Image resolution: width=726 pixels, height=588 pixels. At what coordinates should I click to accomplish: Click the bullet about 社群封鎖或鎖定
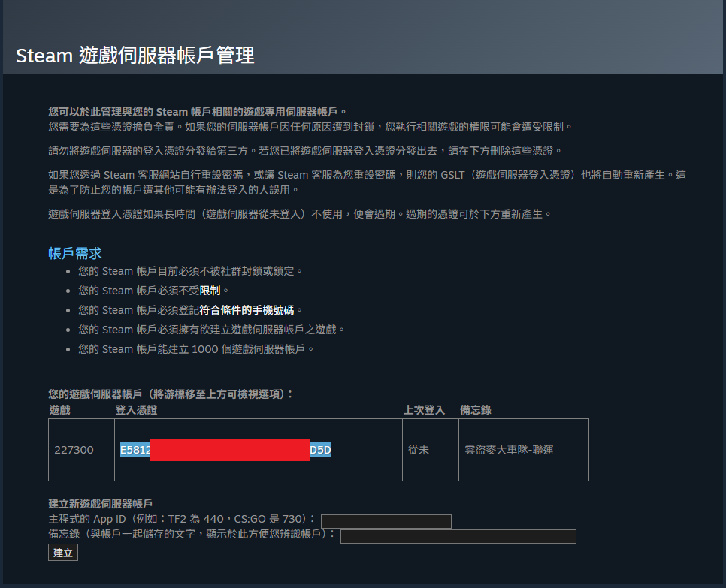click(190, 271)
